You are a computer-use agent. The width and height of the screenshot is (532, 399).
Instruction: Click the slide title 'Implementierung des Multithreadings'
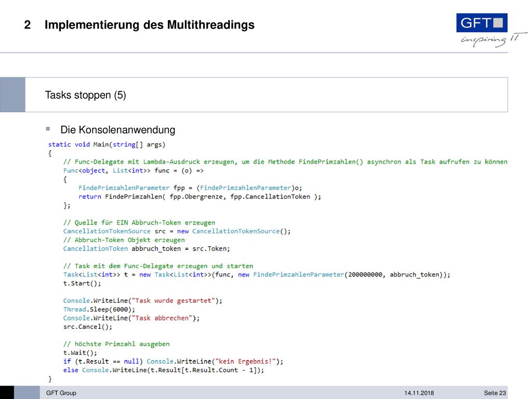point(149,25)
